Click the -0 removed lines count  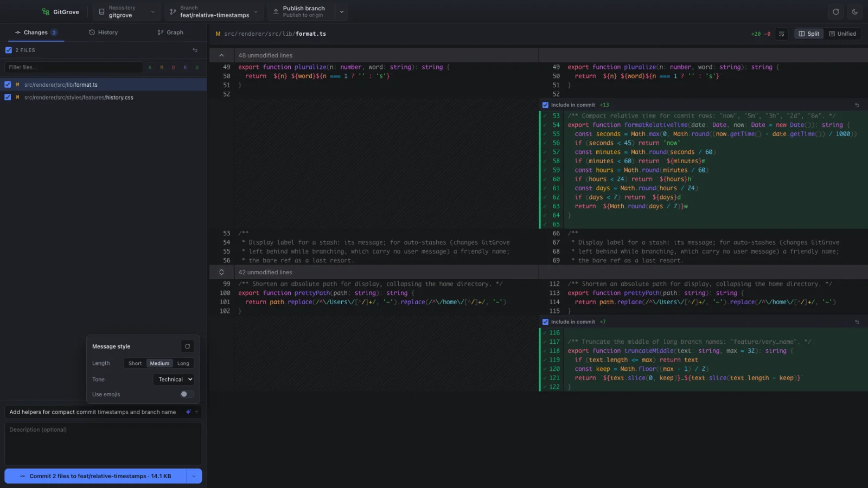(x=767, y=34)
